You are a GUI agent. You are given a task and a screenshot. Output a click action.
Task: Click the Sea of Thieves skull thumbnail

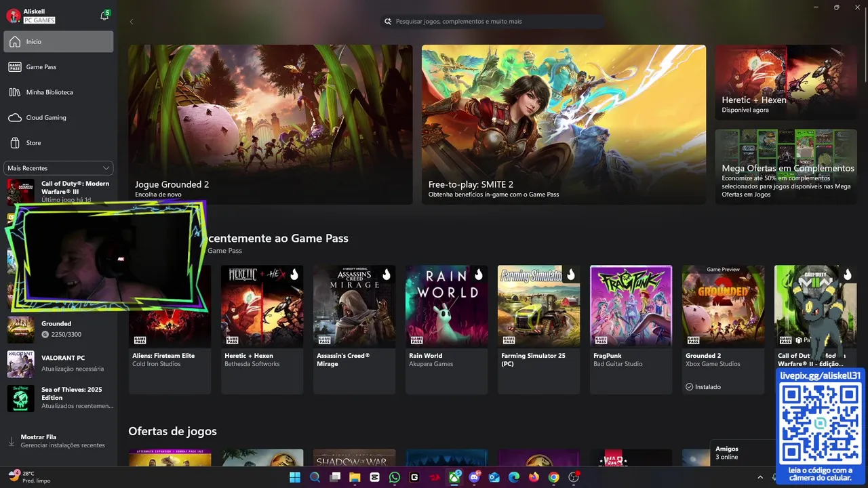tap(20, 399)
